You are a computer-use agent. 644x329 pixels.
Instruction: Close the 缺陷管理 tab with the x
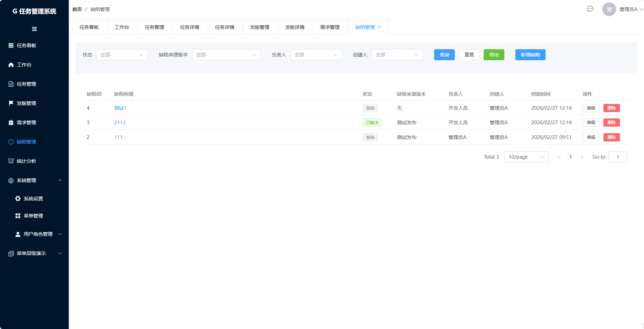coord(379,27)
